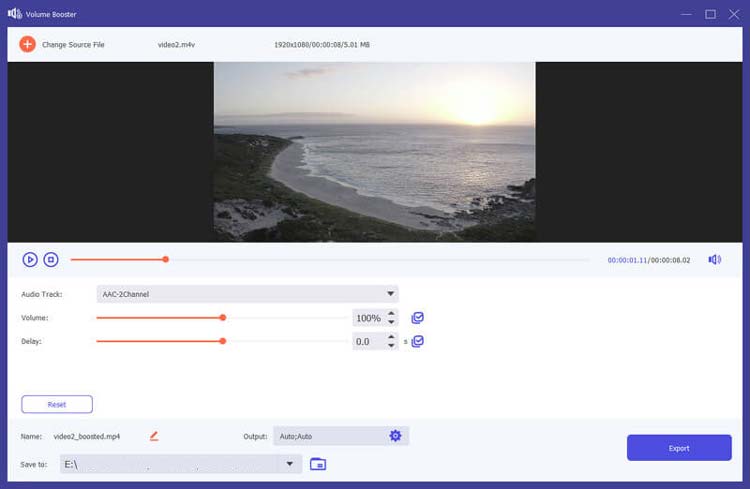The image size is (750, 489).
Task: Click the Change Source File label
Action: tap(73, 44)
